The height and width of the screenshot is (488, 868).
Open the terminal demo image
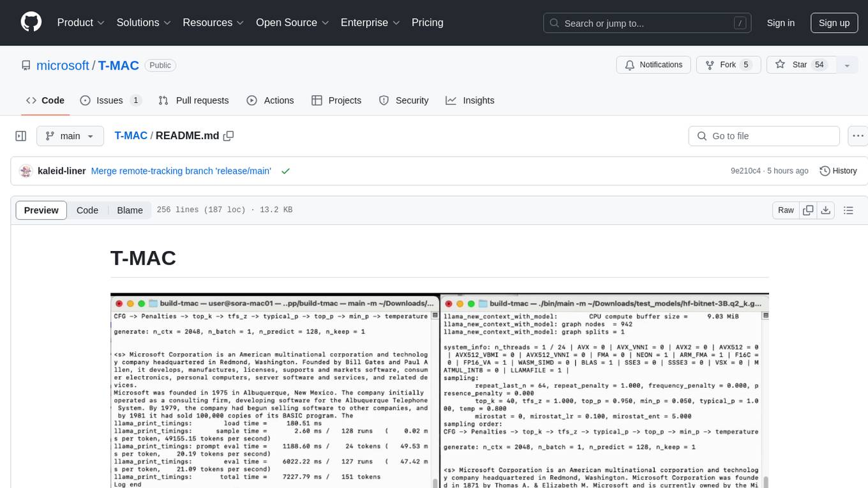tap(440, 390)
